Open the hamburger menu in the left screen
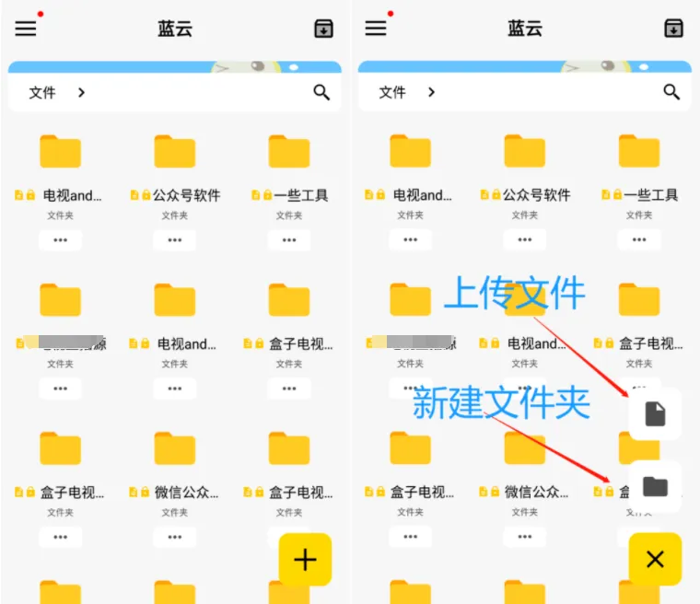 (x=26, y=29)
